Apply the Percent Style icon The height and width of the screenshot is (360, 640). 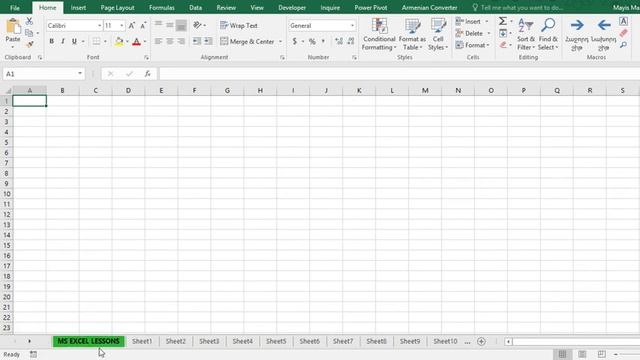tap(312, 41)
